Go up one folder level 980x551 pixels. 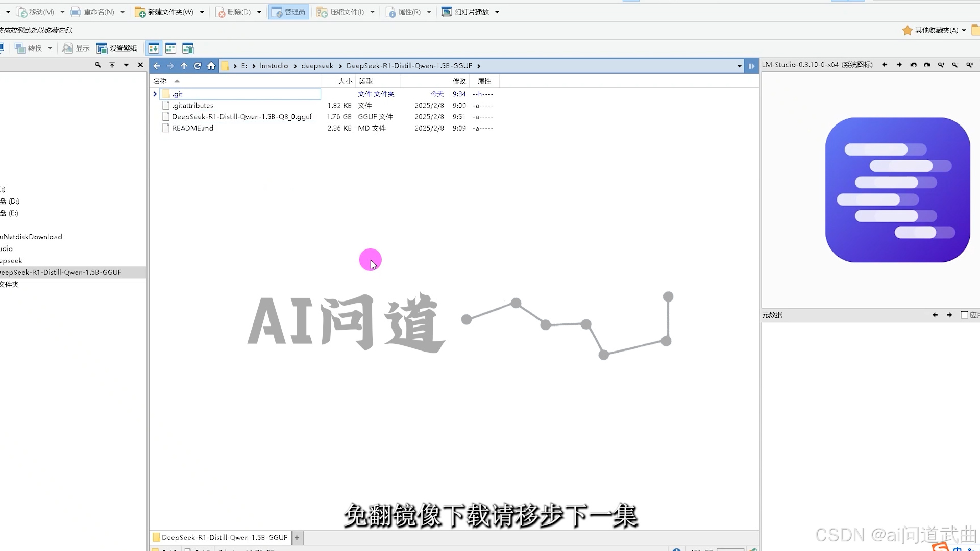[184, 66]
